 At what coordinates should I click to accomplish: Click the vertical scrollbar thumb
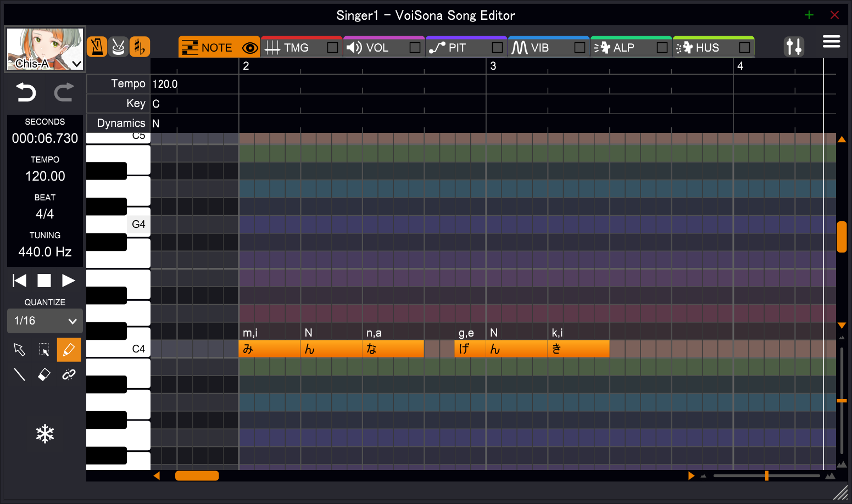[842, 237]
